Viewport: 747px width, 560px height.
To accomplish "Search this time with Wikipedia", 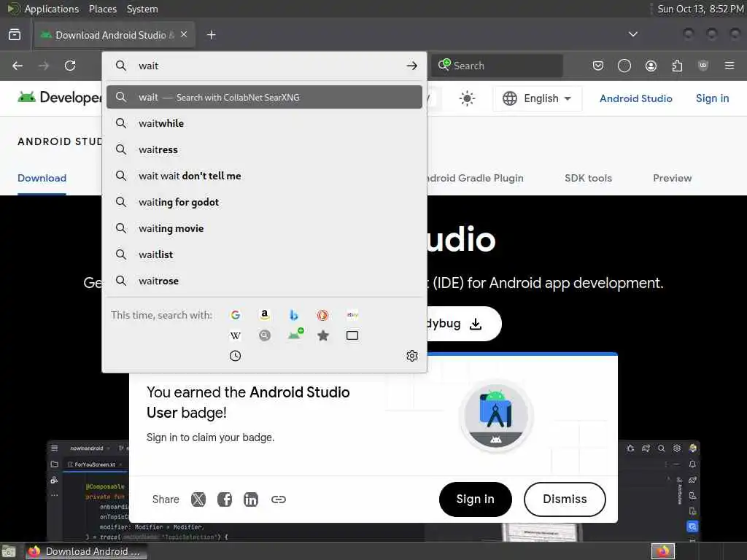I will click(x=236, y=335).
